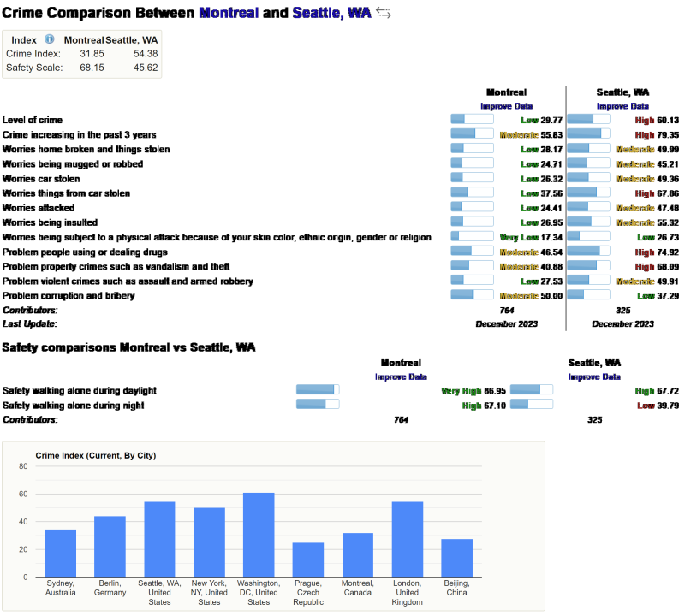685x616 pixels.
Task: Open the Seattle, WA heading link
Action: (x=331, y=13)
